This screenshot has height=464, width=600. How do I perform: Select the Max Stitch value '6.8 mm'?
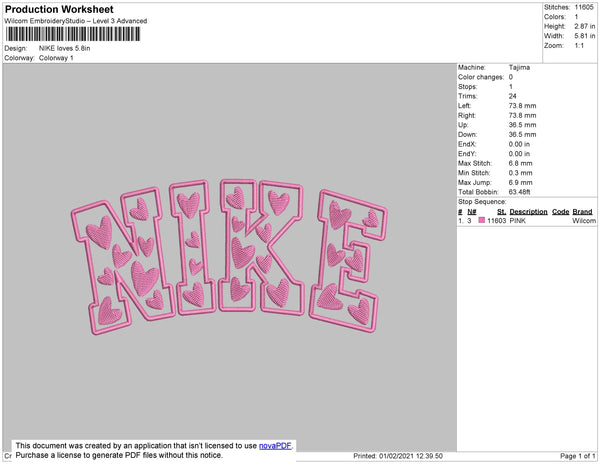point(520,163)
